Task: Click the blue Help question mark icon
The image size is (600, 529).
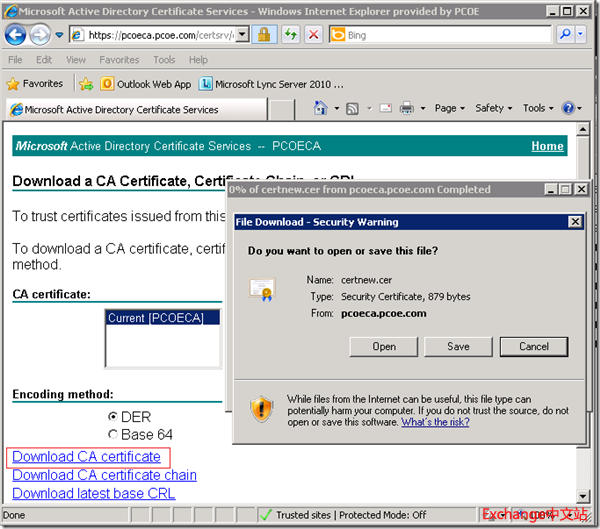Action: click(x=568, y=108)
